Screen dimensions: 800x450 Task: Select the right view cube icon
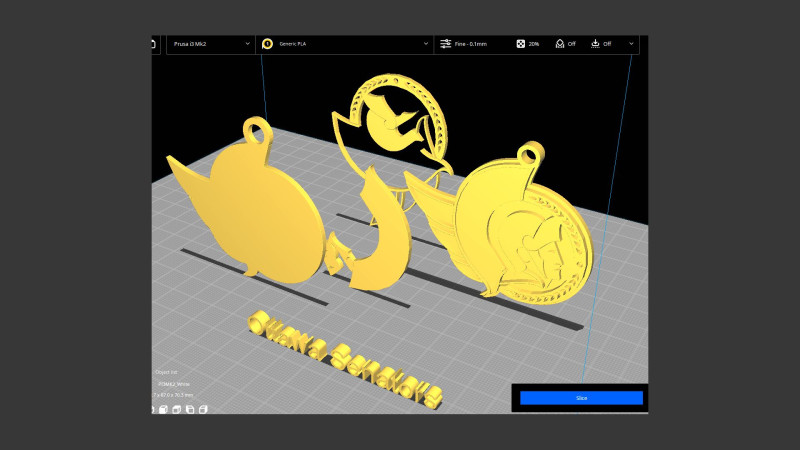pyautogui.click(x=203, y=408)
